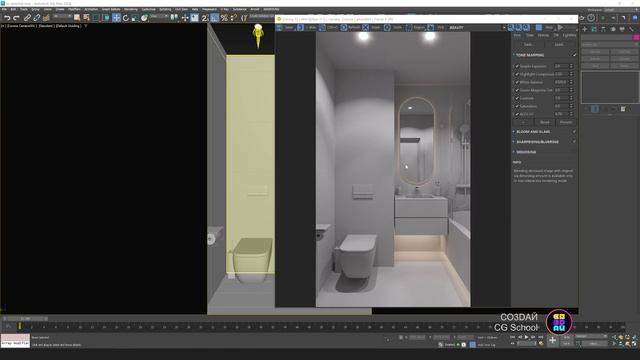Click the Refresh icon in Corona frame buffer
The height and width of the screenshot is (360, 640).
tap(344, 27)
